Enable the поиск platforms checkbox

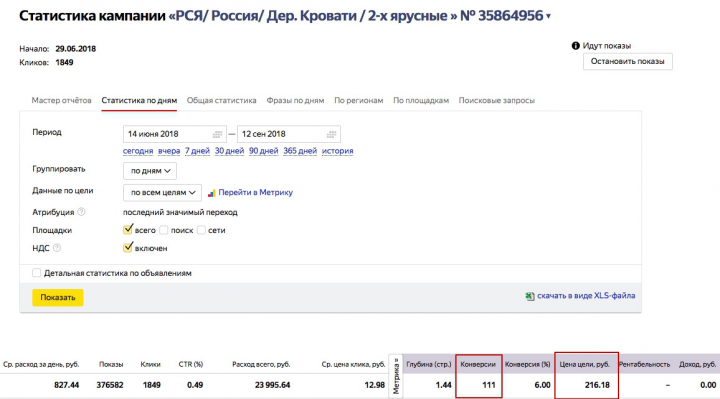pyautogui.click(x=163, y=230)
